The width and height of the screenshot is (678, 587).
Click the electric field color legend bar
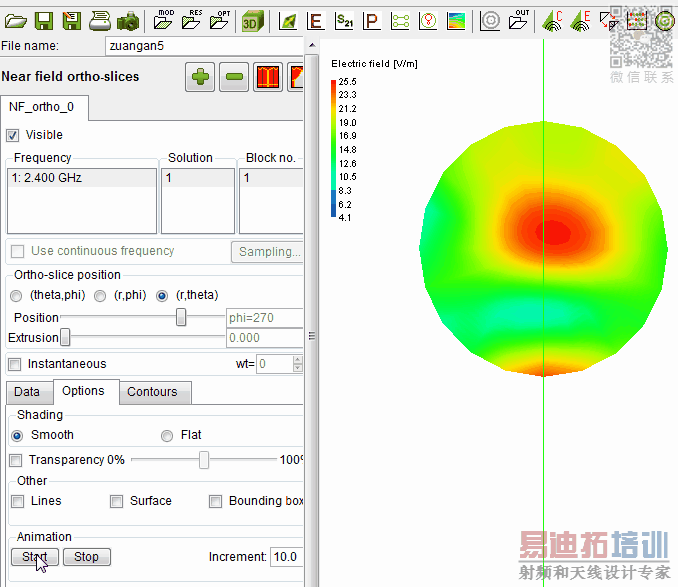point(333,148)
